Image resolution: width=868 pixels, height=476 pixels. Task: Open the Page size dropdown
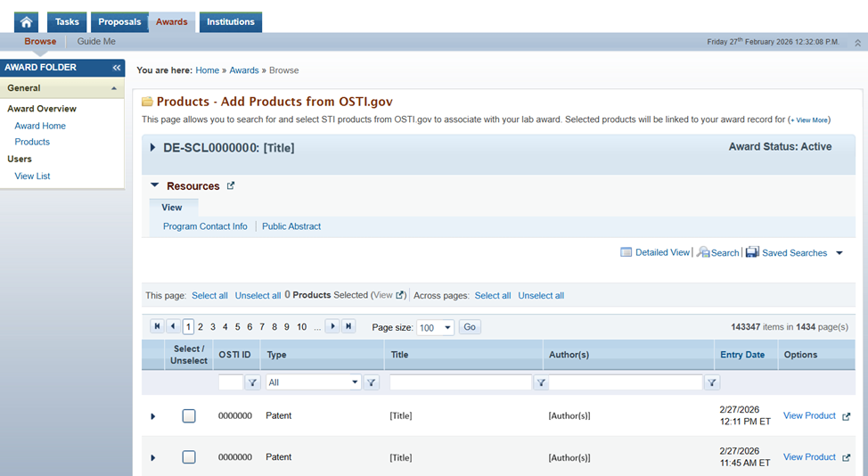(x=446, y=328)
